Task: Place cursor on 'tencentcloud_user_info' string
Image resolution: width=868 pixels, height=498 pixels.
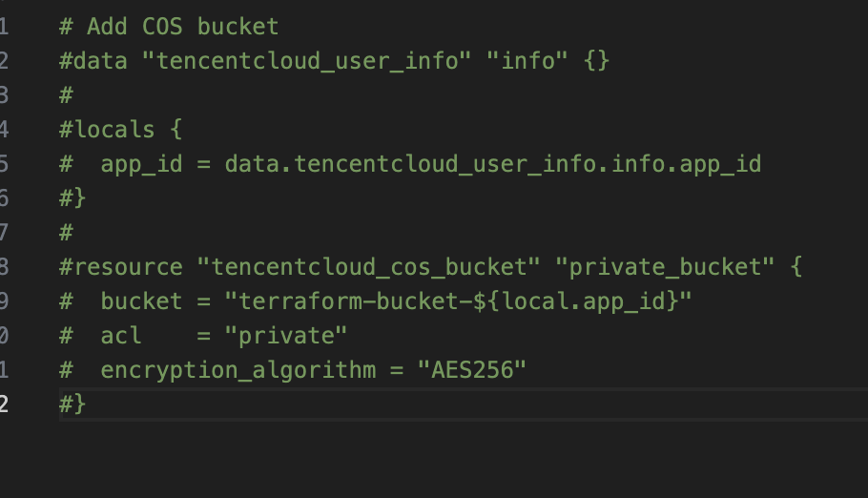Action: 307,61
